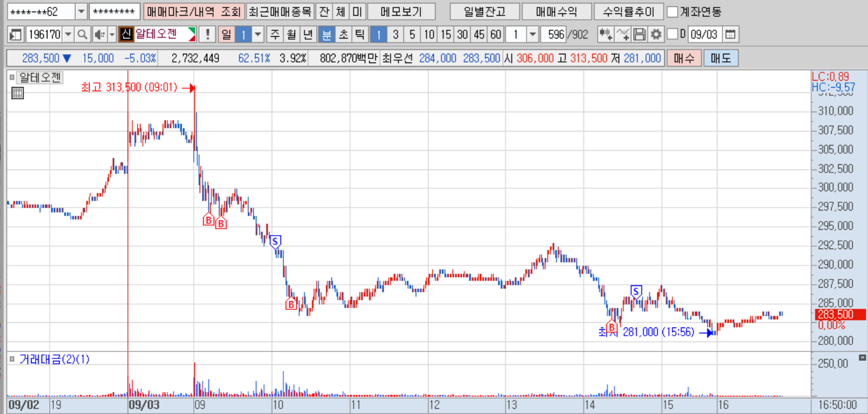This screenshot has width=868, height=414.
Task: Click the exclamation mark info icon
Action: tap(207, 34)
